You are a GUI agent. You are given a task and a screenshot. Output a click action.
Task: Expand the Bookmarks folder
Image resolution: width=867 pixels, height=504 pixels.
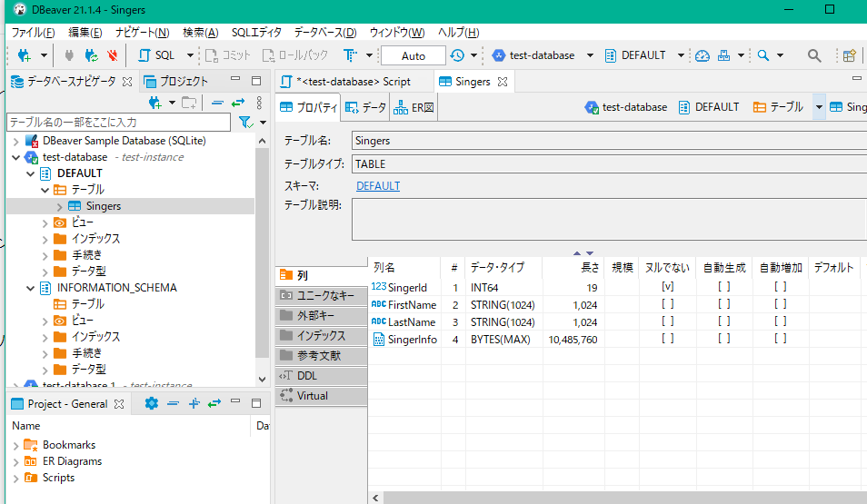pos(16,445)
